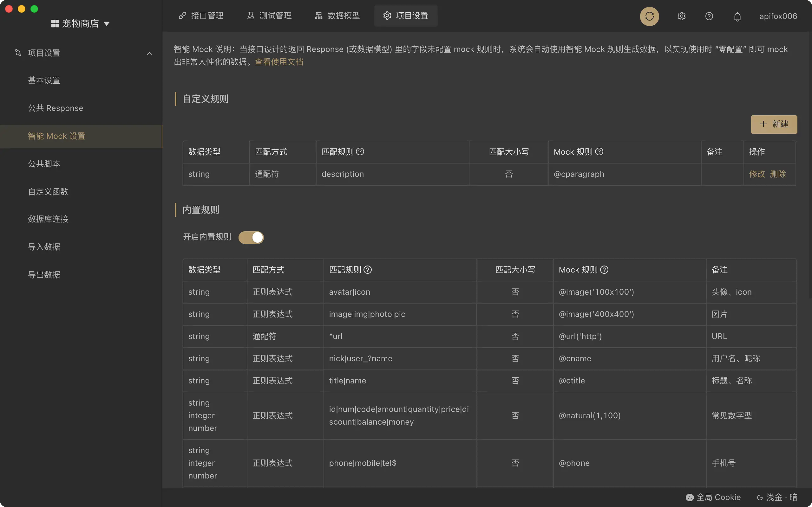The height and width of the screenshot is (507, 812).
Task: Click 修改 on the description rule row
Action: point(758,174)
